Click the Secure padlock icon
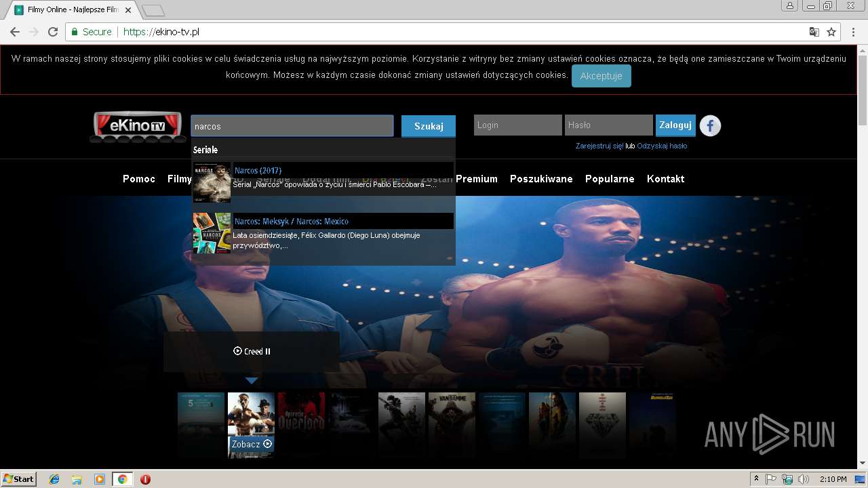 pyautogui.click(x=75, y=32)
